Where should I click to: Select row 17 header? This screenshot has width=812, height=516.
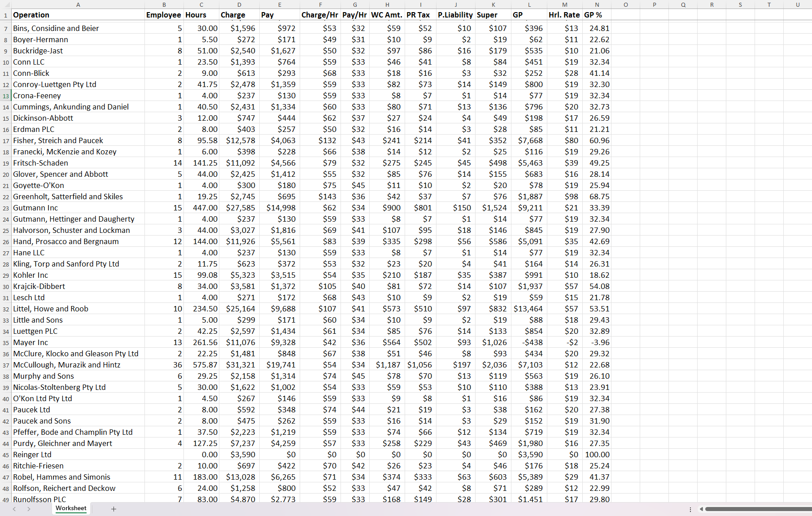pyautogui.click(x=6, y=141)
